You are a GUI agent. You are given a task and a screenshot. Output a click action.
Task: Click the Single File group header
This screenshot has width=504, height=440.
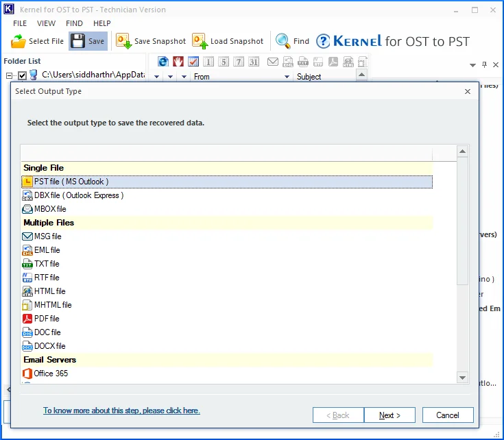[227, 168]
